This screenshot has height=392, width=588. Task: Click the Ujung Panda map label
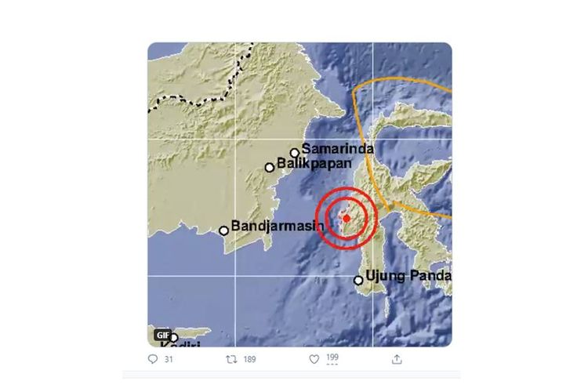[408, 276]
